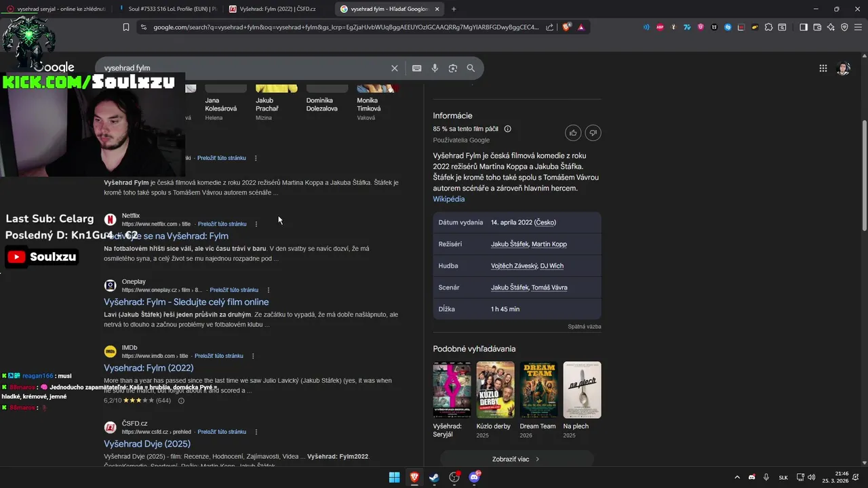Open the Google apps grid
Screen dimensions: 868x488
click(x=823, y=68)
